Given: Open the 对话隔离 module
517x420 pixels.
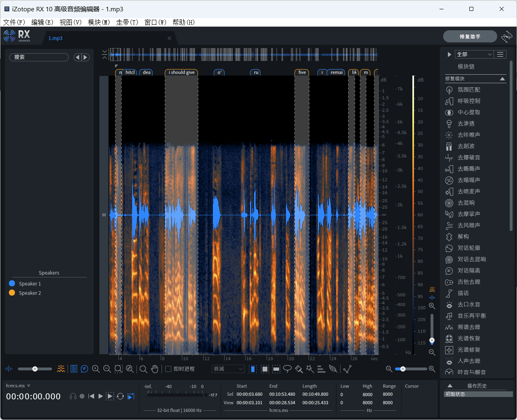Looking at the screenshot, I should pos(469,271).
